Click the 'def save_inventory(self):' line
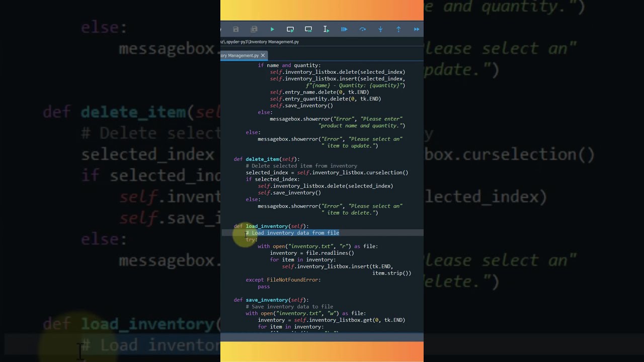Image resolution: width=644 pixels, height=362 pixels. click(x=271, y=300)
